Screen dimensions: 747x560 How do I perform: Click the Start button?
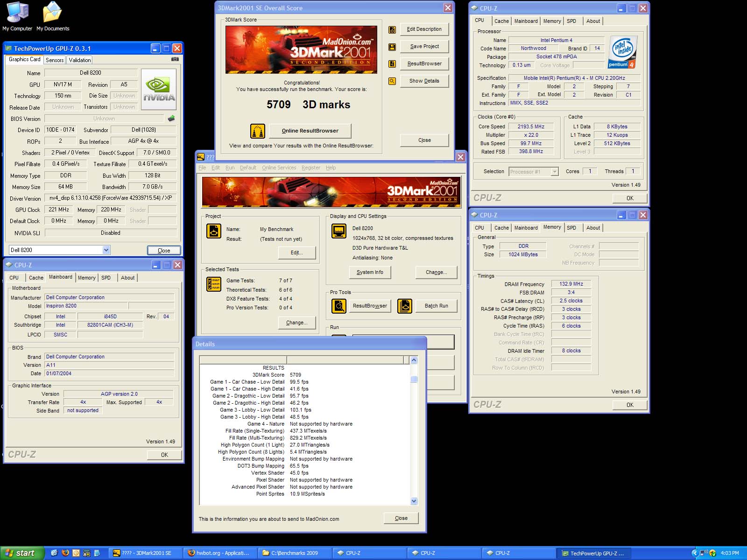(x=22, y=553)
